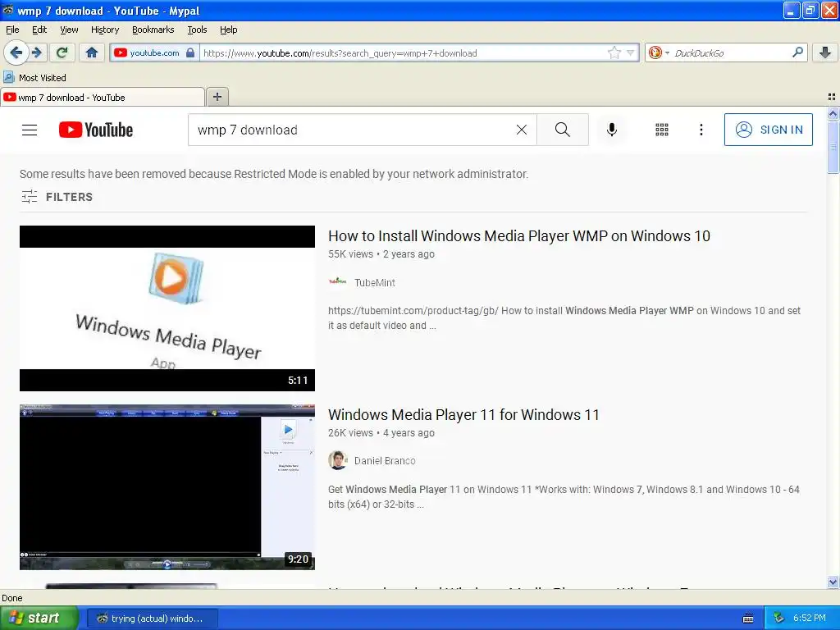
Task: Show the list all tabs grid icon
Action: (832, 97)
